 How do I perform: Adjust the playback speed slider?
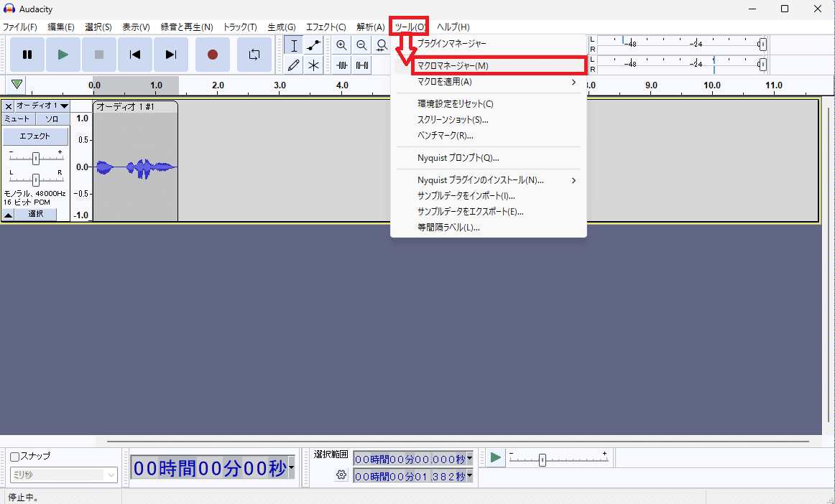542,459
